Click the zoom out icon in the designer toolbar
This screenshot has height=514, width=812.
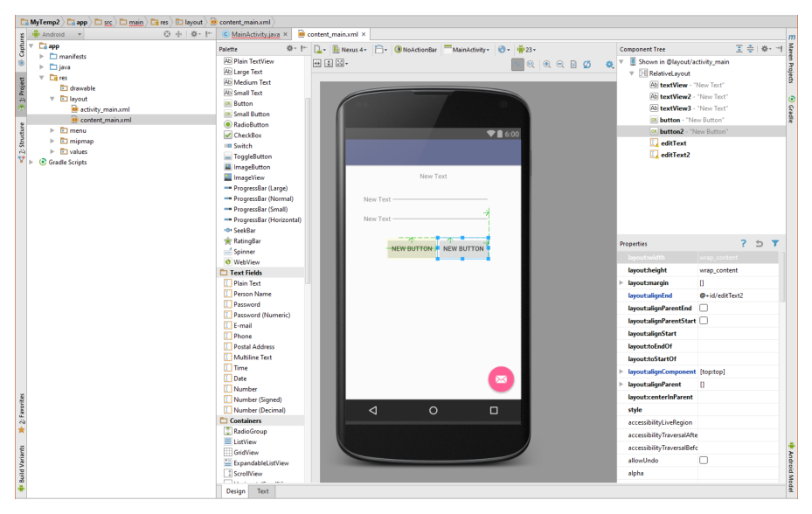pyautogui.click(x=560, y=65)
